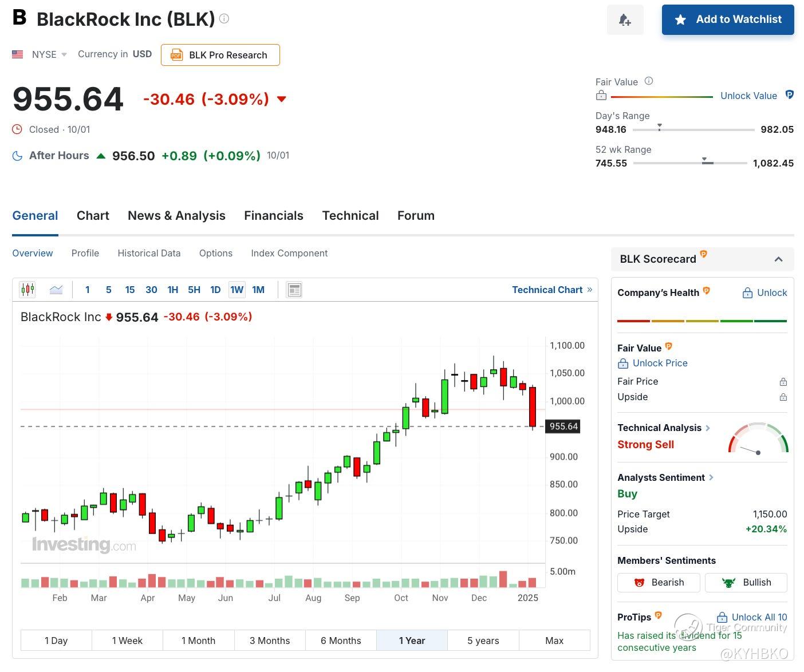The width and height of the screenshot is (804, 672).
Task: Select the 5 years range button
Action: (x=483, y=641)
